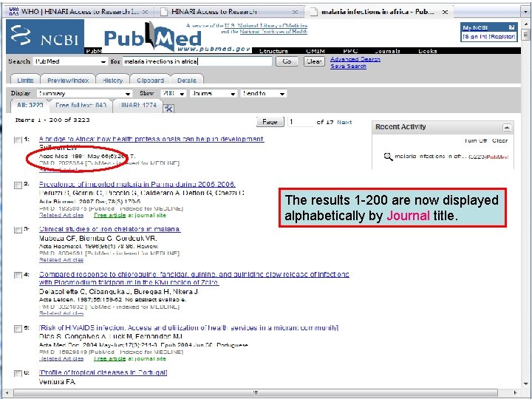Select the checkbox for result 3

(18, 230)
